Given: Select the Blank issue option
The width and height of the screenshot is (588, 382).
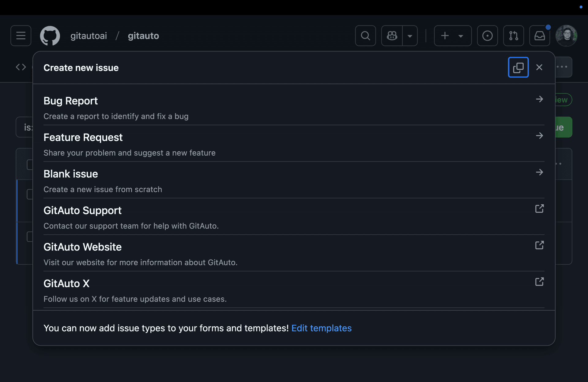Looking at the screenshot, I should (x=70, y=174).
